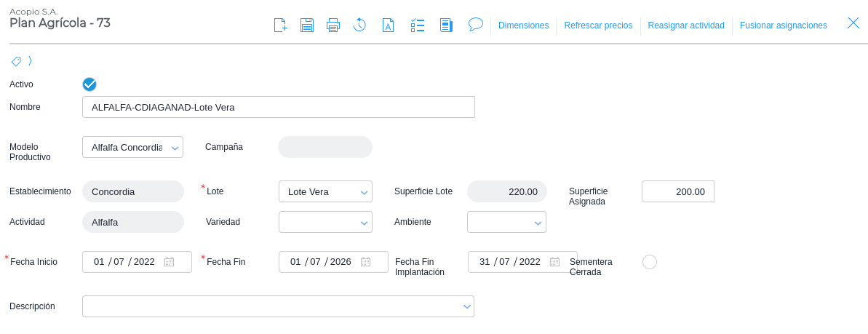
Task: Uncheck the Activo checkbox
Action: tap(89, 84)
